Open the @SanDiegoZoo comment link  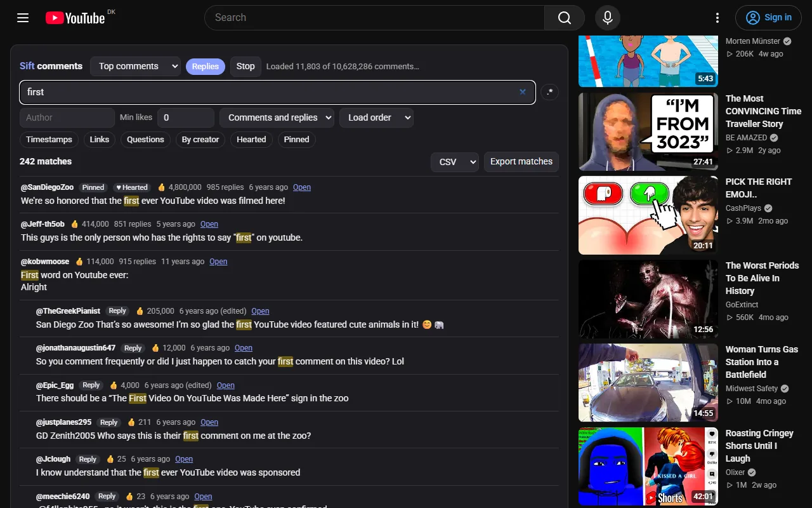click(302, 187)
